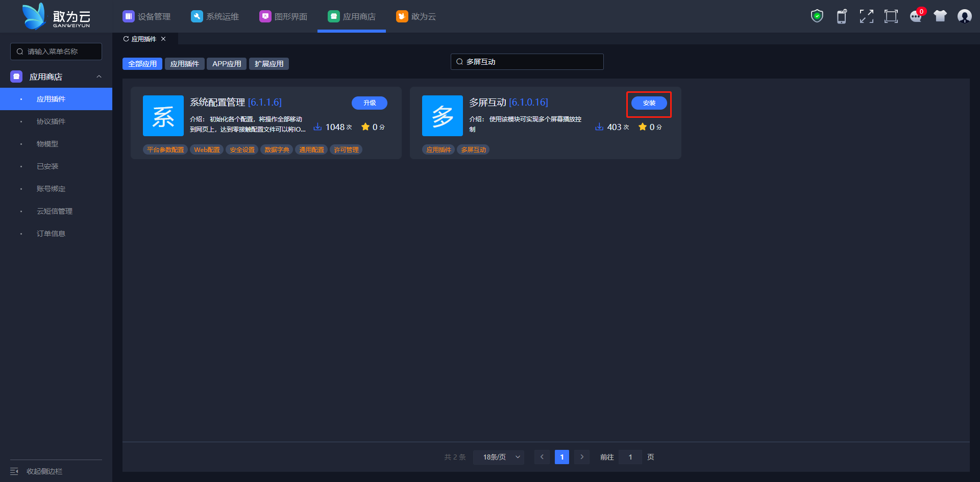Screen dimensions: 980x482
Task: Click the collapse sidebar icon
Action: click(x=14, y=471)
